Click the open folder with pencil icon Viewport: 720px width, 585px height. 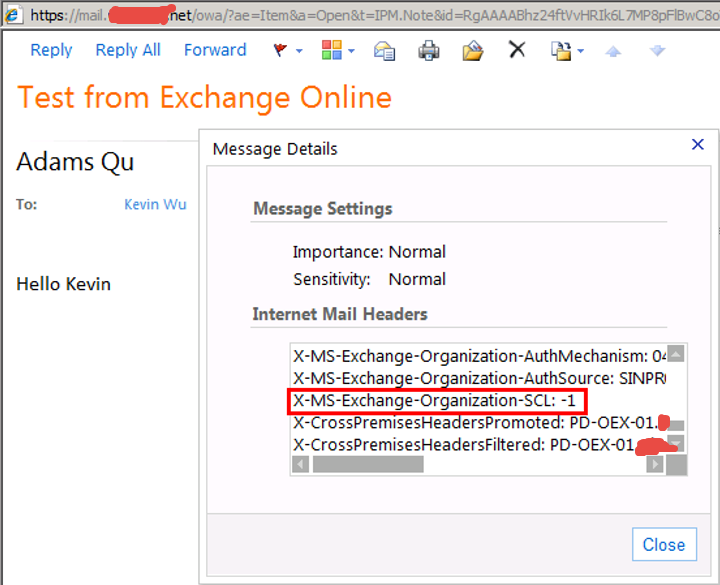[473, 50]
